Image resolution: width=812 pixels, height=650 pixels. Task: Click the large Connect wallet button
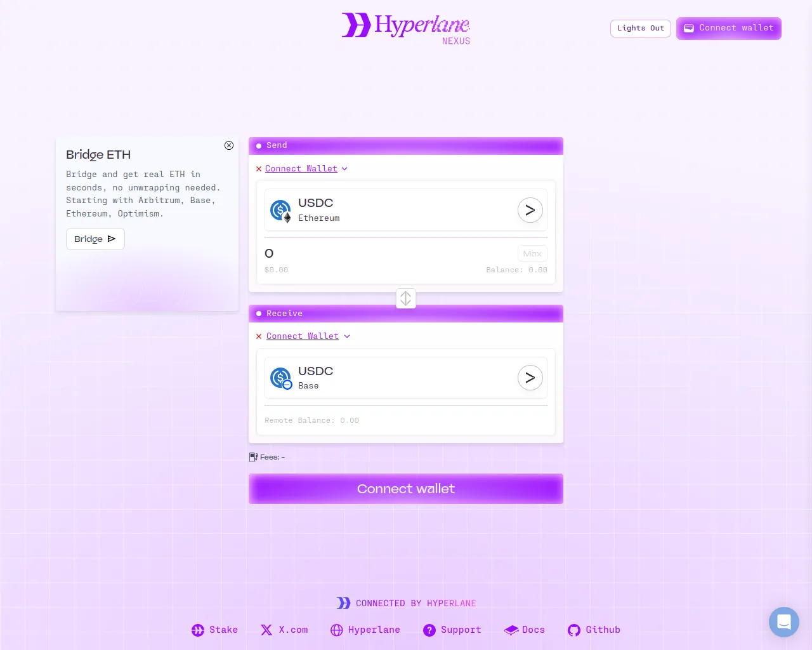pos(406,489)
